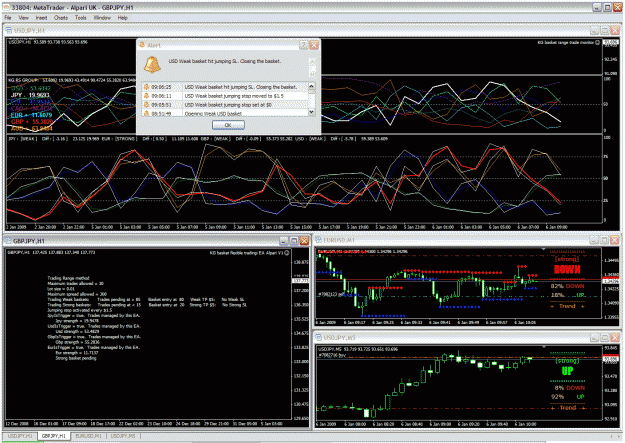Click the 82% DOWN reading on EURUSD chart
The height and width of the screenshot is (443, 625).
[567, 286]
